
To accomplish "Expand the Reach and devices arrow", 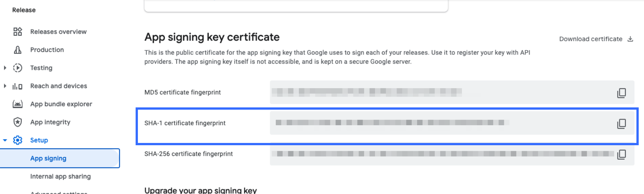I will pos(5,86).
